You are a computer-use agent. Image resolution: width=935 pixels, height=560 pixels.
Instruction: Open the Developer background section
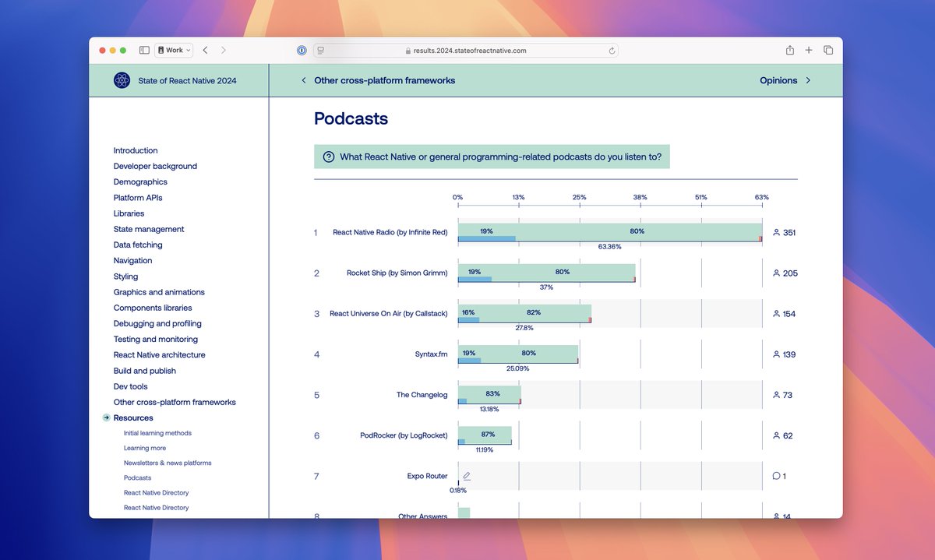pos(155,166)
